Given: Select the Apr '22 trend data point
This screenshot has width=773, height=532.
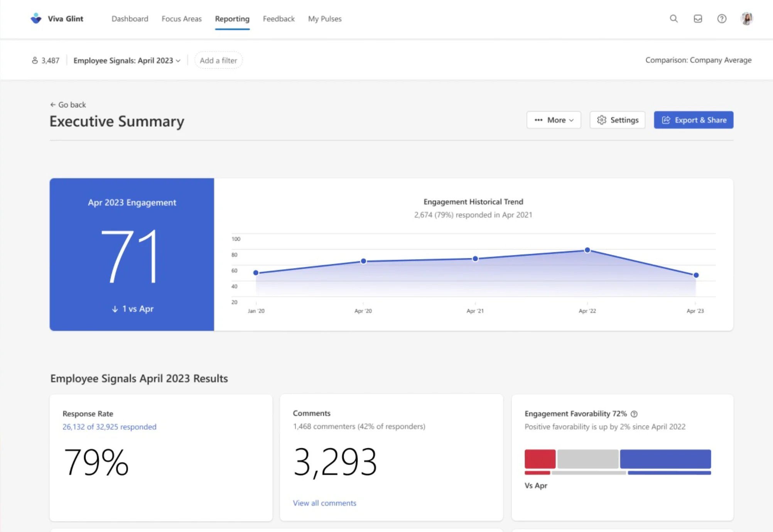Looking at the screenshot, I should 587,250.
